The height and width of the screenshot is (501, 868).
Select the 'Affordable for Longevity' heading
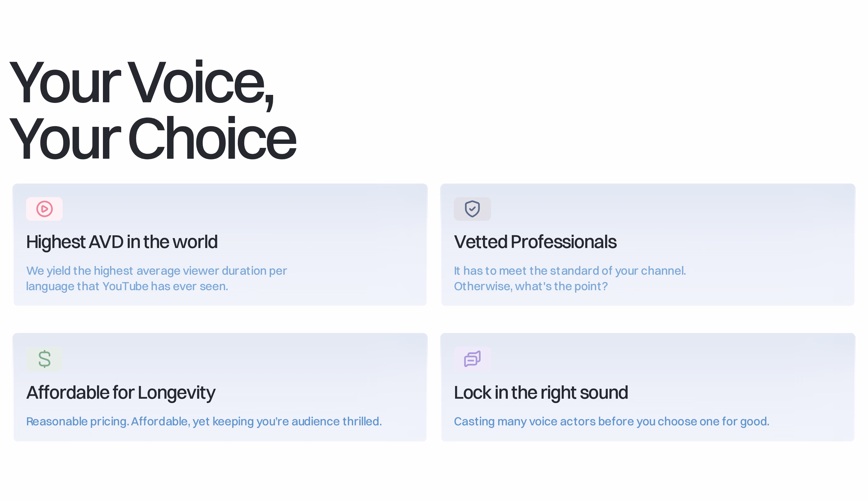point(121,393)
